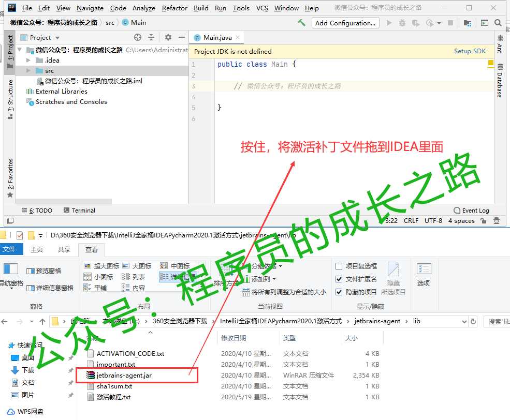Image resolution: width=510 pixels, height=420 pixels.
Task: Open the Event Log
Action: tap(471, 211)
